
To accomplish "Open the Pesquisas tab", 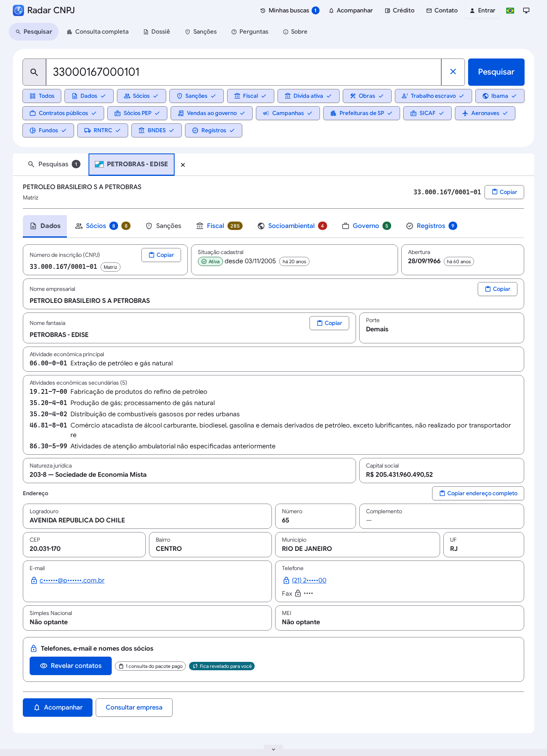I will pyautogui.click(x=54, y=164).
